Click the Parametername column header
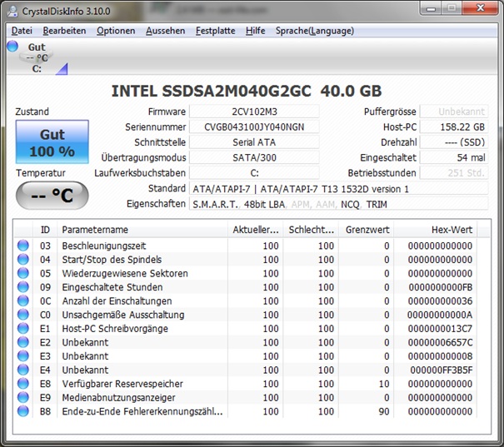 (142, 230)
